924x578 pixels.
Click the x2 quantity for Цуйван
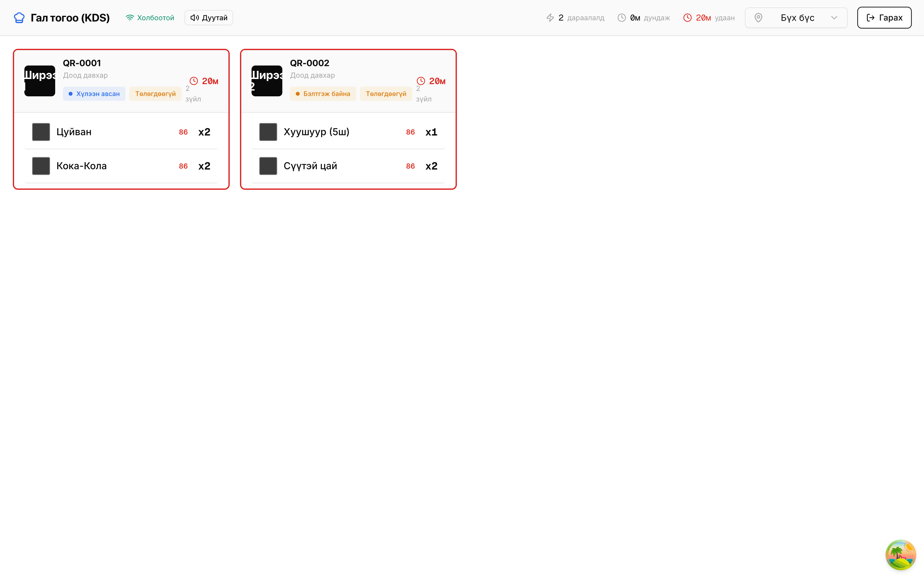click(x=204, y=132)
